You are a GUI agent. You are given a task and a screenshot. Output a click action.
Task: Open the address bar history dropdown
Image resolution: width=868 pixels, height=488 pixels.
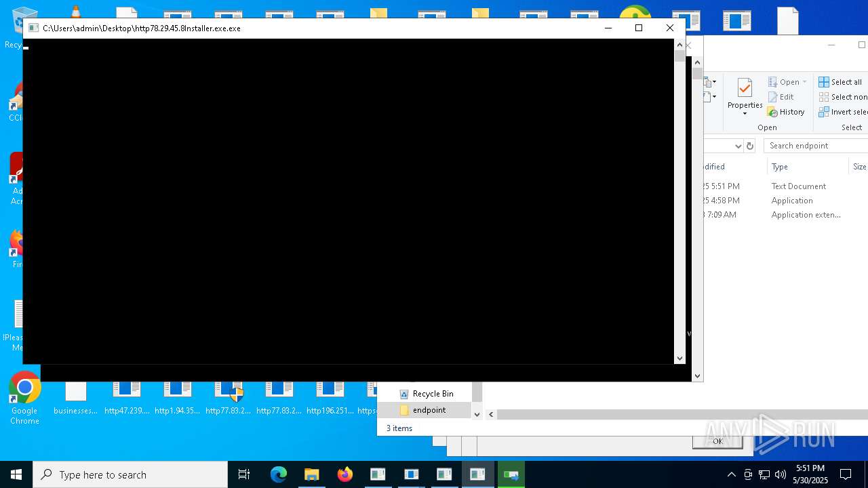(738, 146)
